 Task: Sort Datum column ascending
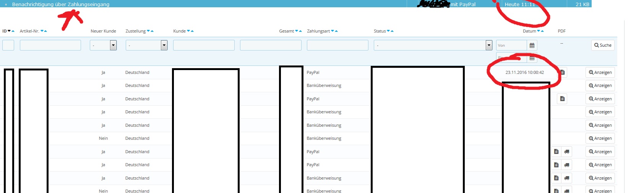click(x=542, y=31)
